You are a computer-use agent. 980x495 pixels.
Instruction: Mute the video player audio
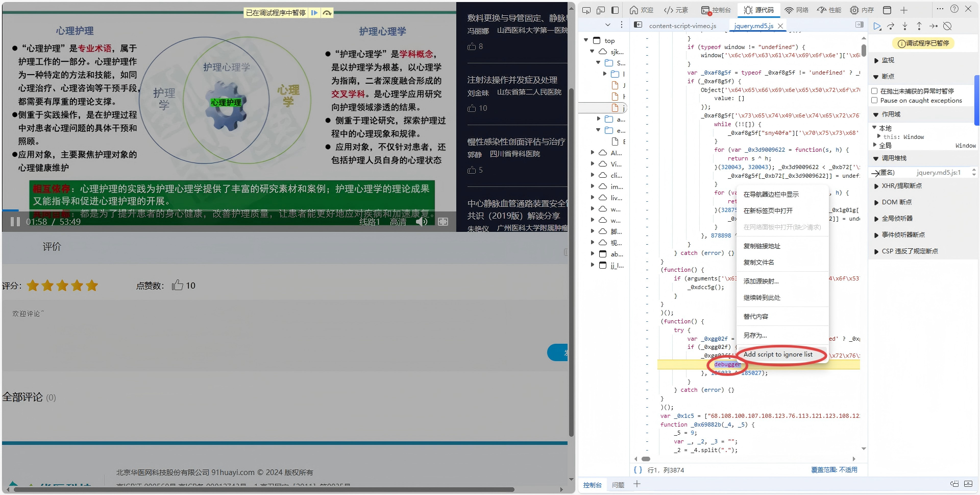(422, 221)
